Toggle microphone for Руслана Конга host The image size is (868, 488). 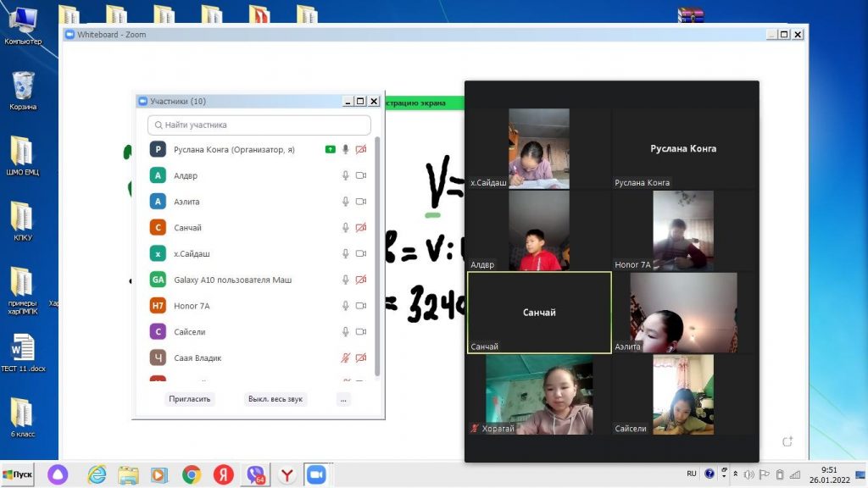pyautogui.click(x=345, y=149)
